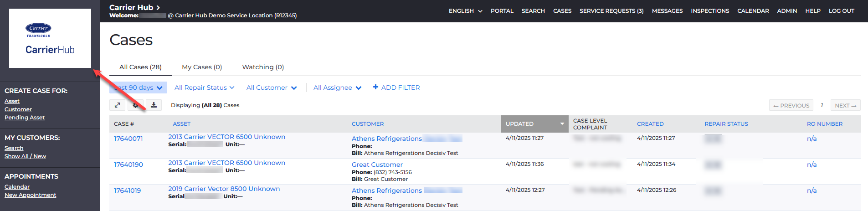The image size is (868, 211).
Task: Open Admin in top navigation
Action: [x=787, y=11]
